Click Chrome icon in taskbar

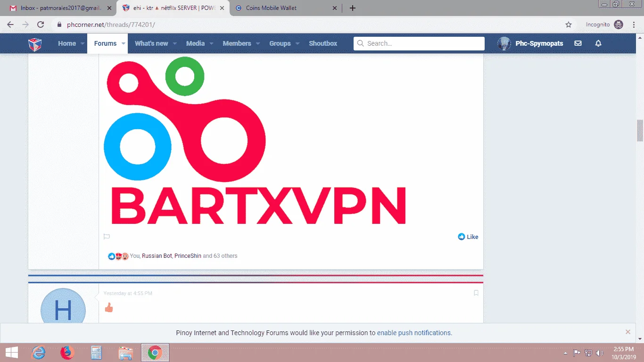pyautogui.click(x=155, y=353)
